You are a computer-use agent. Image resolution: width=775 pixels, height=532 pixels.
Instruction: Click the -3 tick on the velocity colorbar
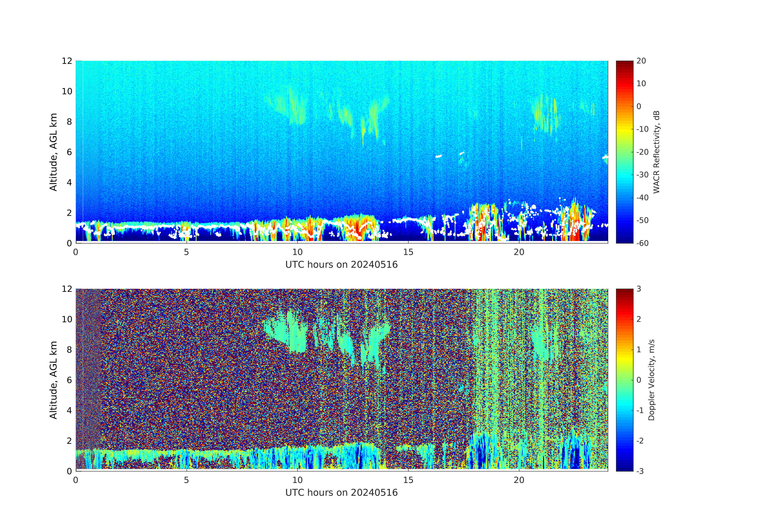(640, 471)
